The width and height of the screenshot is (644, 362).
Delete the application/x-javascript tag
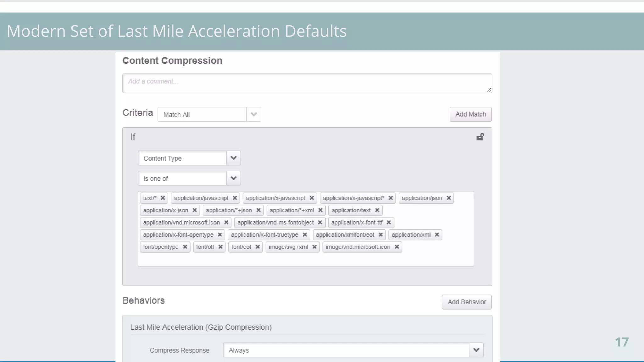[312, 198]
